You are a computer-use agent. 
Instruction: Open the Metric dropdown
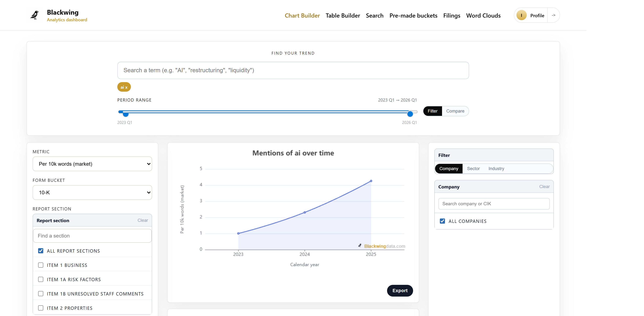[92, 164]
